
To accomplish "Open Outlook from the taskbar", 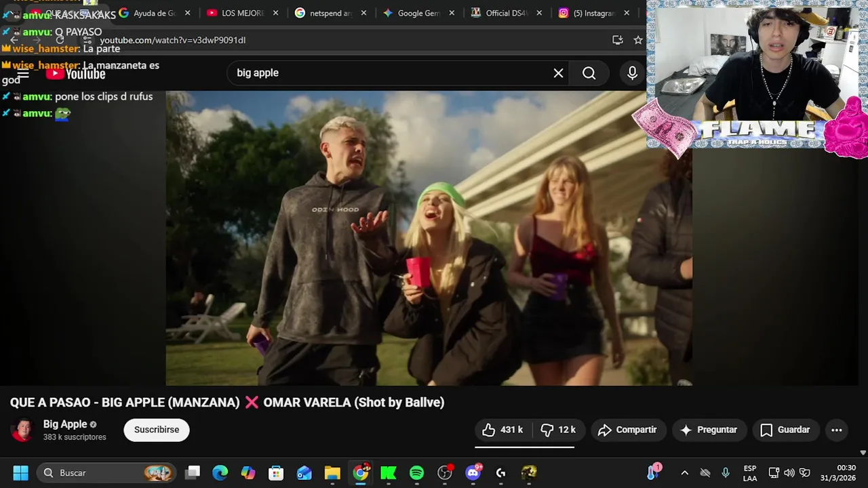I will (304, 473).
